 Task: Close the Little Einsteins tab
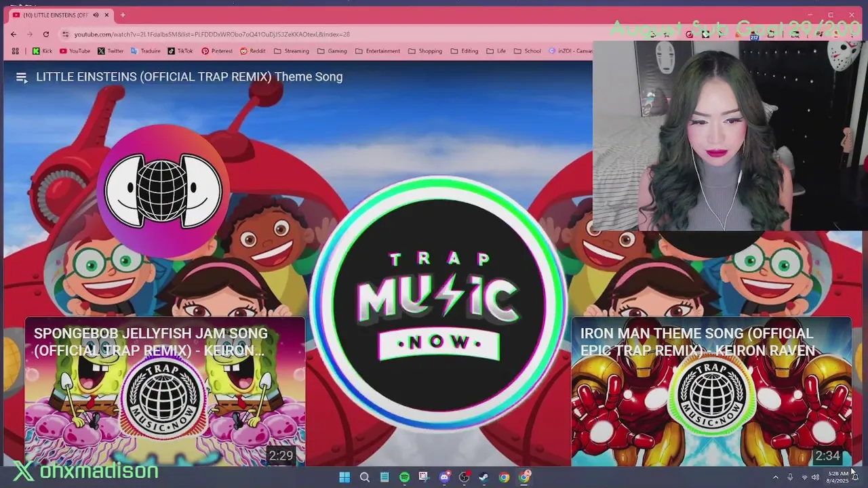click(x=107, y=15)
